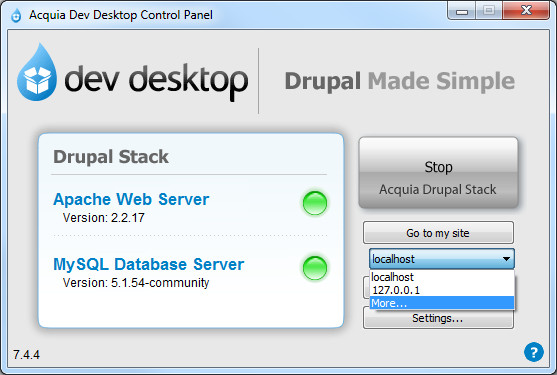Choose More... in the site dropdown list

(x=442, y=303)
